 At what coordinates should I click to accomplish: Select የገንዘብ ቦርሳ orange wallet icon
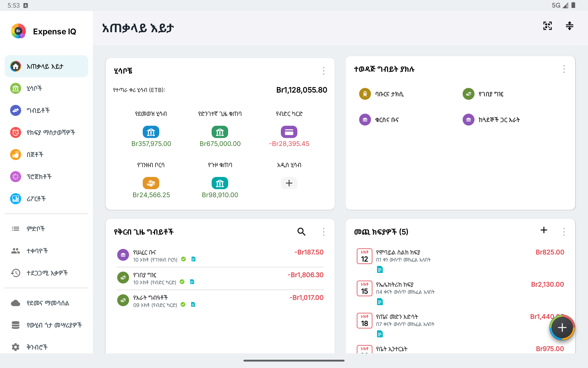tap(151, 183)
